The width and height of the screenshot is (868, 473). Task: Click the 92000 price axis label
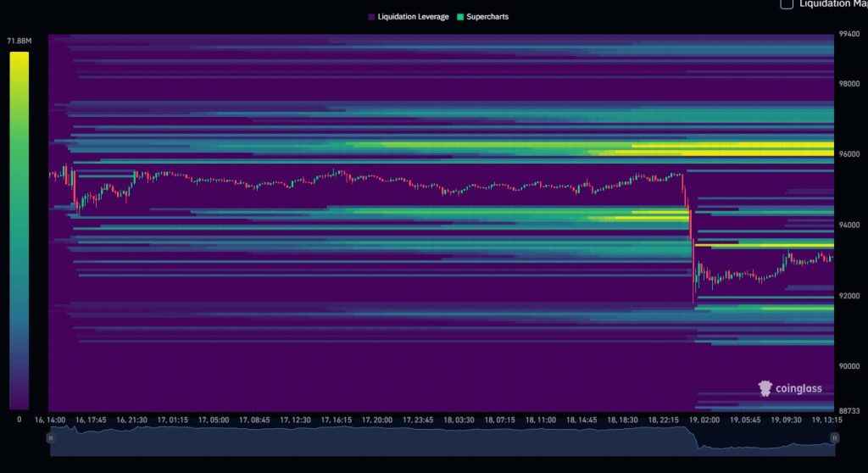pos(849,296)
